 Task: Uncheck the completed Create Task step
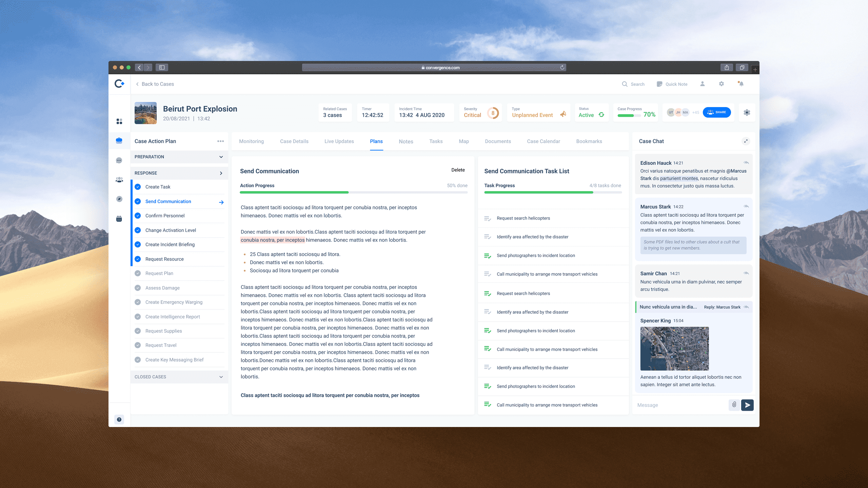(138, 186)
